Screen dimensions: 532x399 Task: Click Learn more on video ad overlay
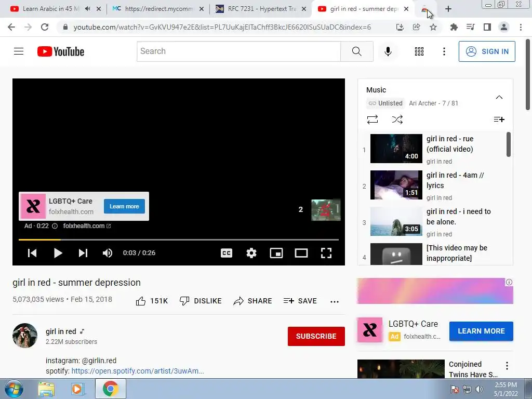[124, 206]
